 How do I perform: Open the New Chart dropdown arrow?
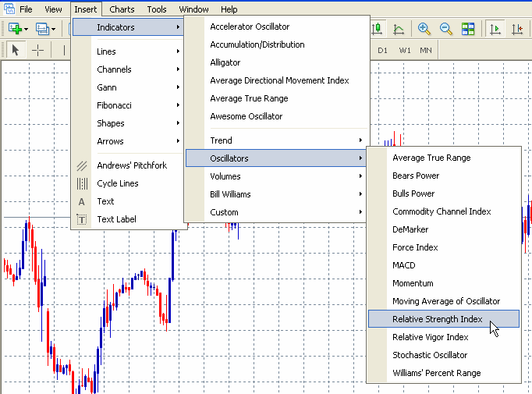coord(26,29)
